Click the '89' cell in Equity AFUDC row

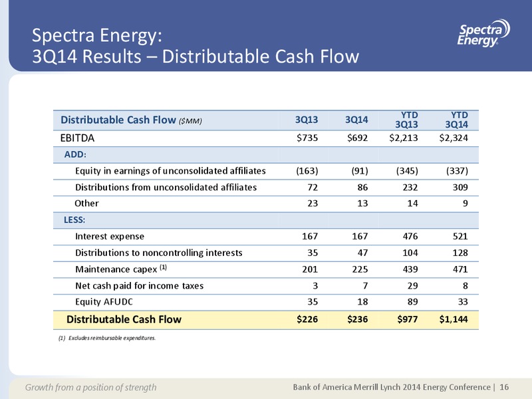[x=412, y=302]
